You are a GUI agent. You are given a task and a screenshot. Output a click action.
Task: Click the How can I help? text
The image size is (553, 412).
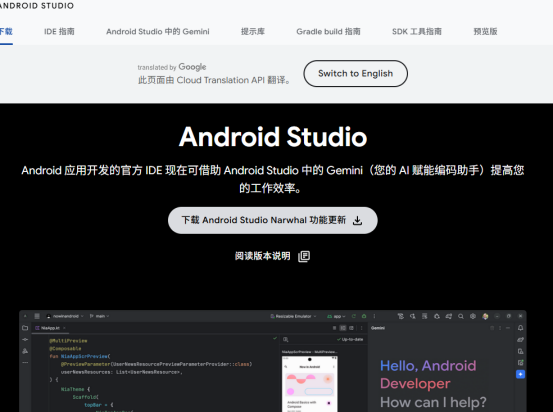click(x=433, y=402)
